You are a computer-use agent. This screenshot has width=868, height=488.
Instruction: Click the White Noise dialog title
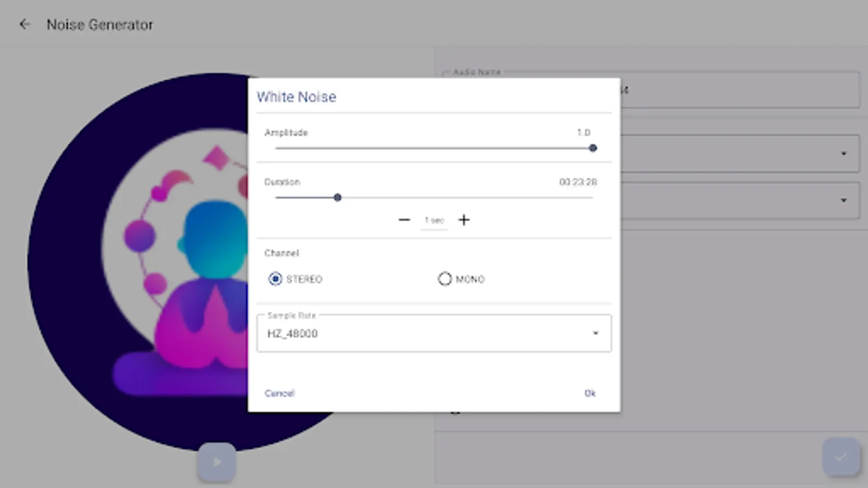click(x=296, y=97)
